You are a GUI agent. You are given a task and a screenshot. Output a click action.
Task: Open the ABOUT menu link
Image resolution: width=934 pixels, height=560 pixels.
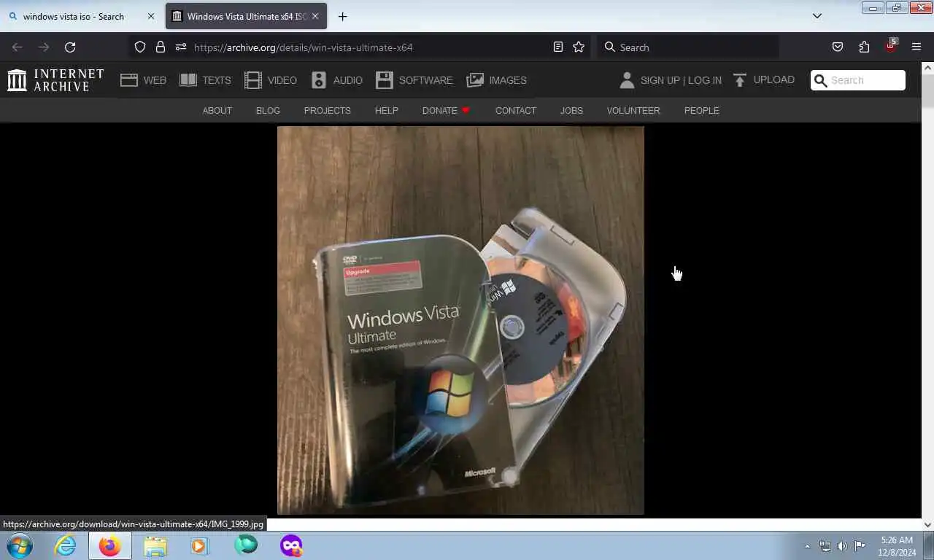coord(217,111)
